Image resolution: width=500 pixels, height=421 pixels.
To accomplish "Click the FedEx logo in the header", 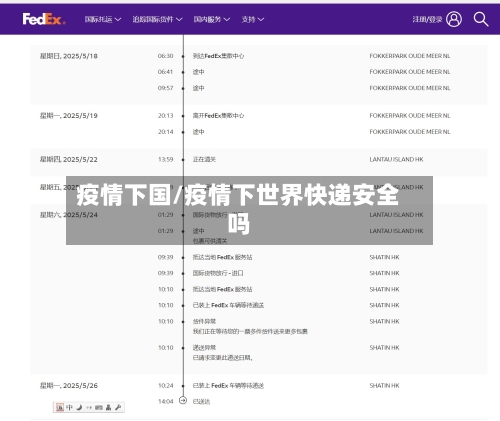I will point(44,19).
